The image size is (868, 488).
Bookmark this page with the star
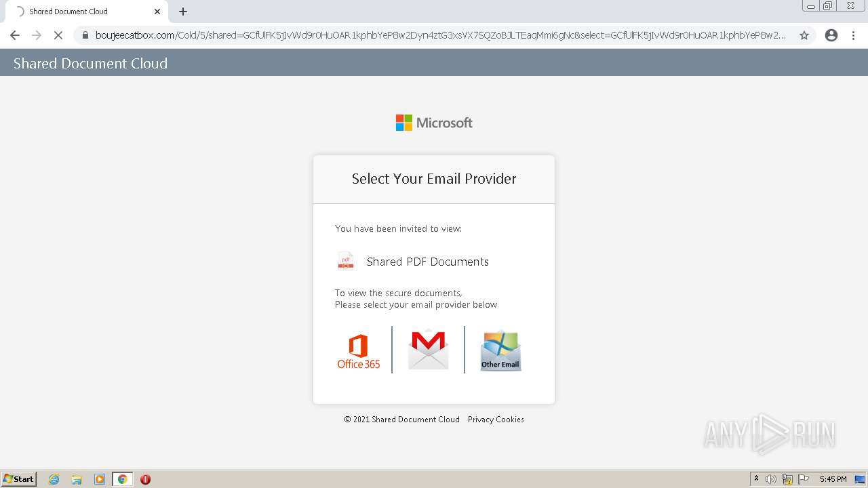(x=804, y=35)
